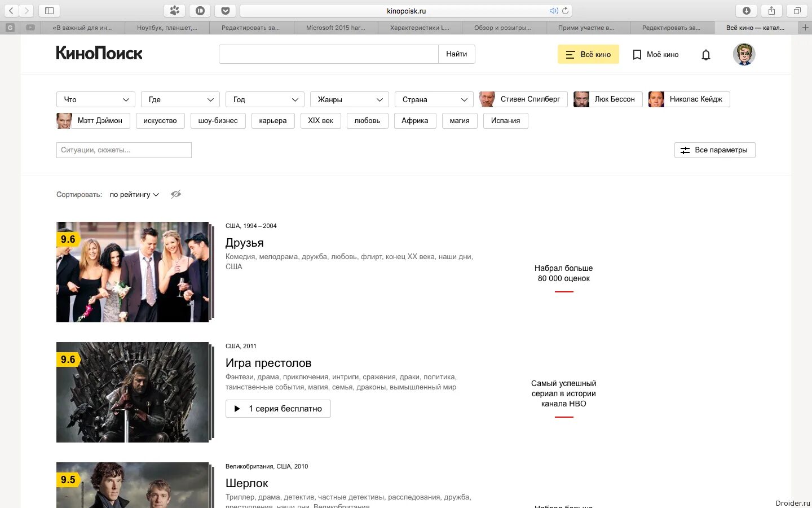Image resolution: width=812 pixels, height=508 pixels.
Task: Reload the page with refresh icon
Action: 565,11
